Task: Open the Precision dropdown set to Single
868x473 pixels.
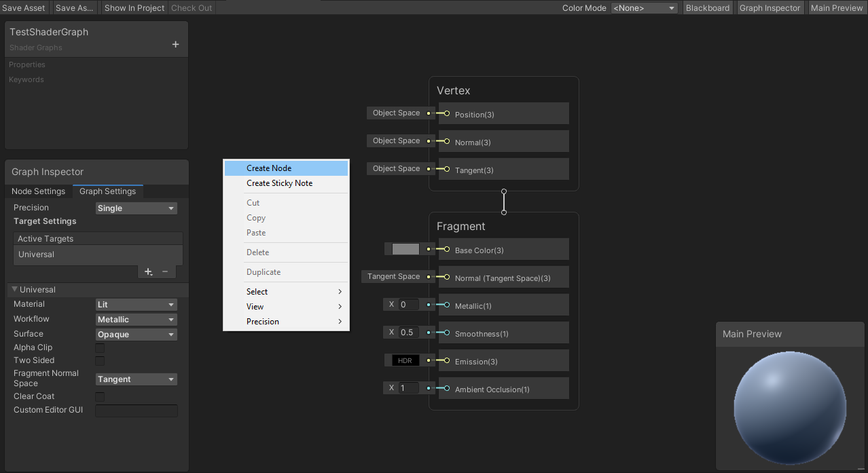Action: pyautogui.click(x=136, y=208)
